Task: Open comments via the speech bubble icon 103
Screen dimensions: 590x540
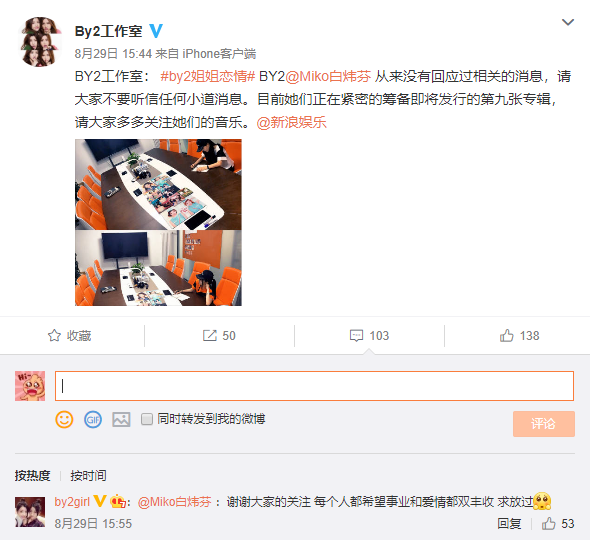Action: tap(356, 335)
